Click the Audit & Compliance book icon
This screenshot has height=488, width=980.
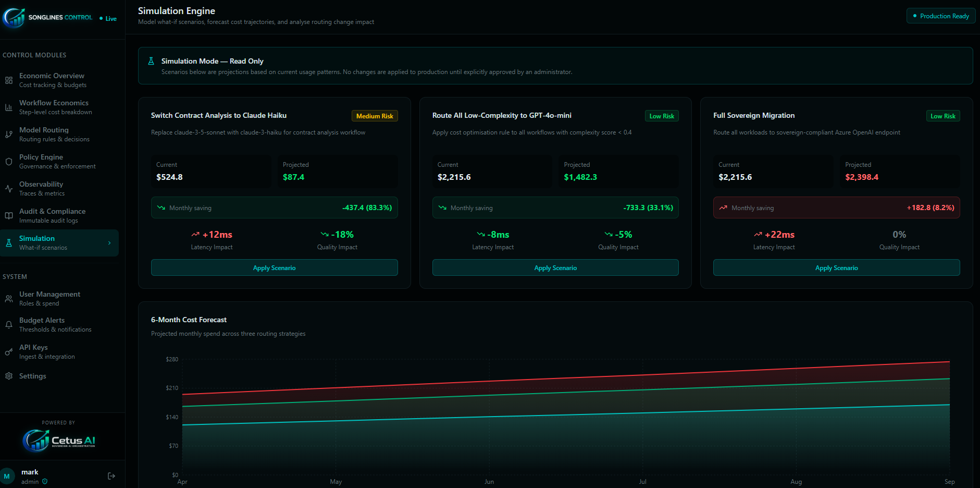pos(9,216)
